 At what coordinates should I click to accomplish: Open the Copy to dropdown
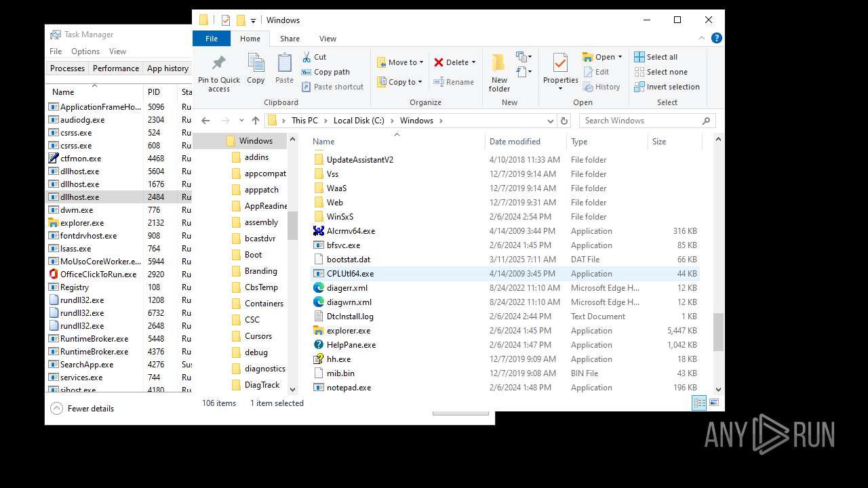click(x=399, y=82)
